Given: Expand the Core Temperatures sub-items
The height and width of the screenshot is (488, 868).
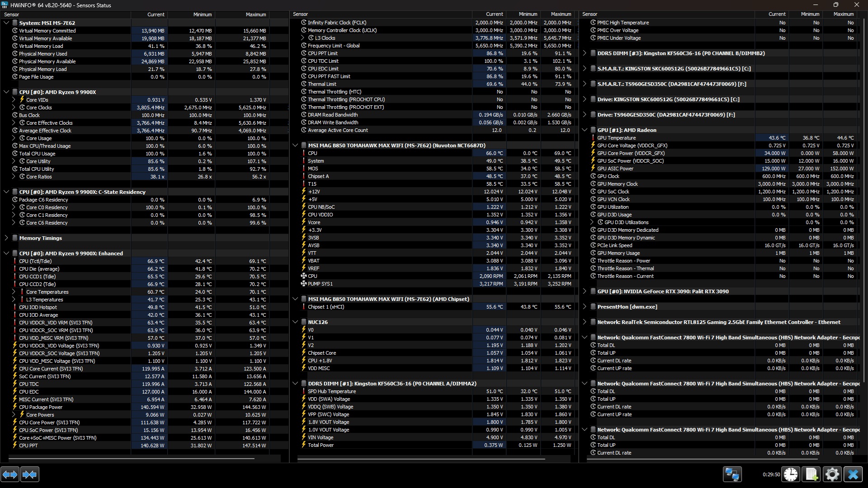Looking at the screenshot, I should point(14,292).
